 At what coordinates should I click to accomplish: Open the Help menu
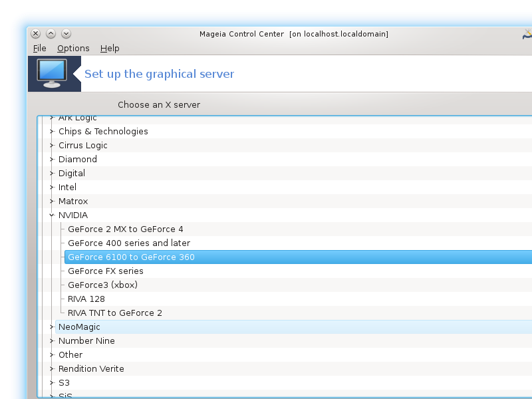(110, 48)
